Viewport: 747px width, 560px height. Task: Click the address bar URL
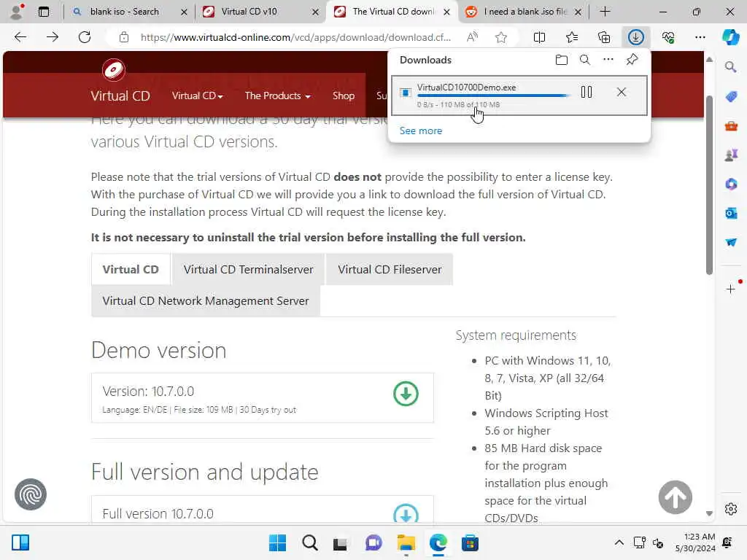(295, 37)
